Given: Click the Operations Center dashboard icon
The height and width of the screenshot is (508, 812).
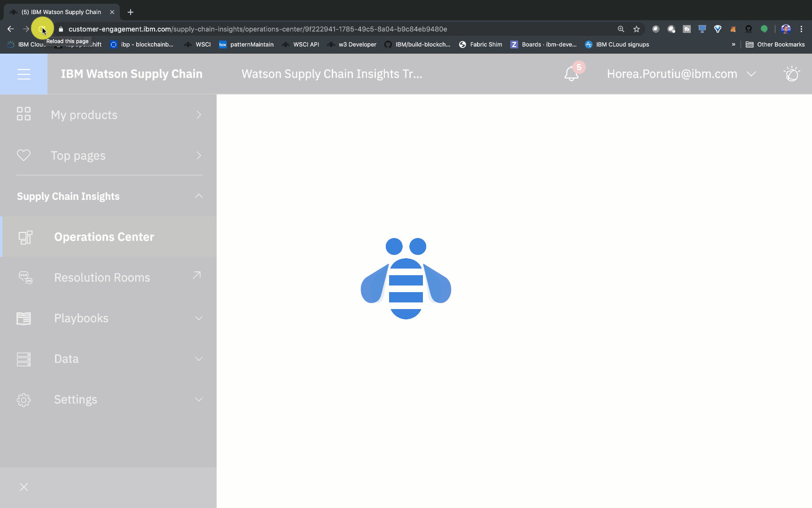Looking at the screenshot, I should [x=25, y=237].
